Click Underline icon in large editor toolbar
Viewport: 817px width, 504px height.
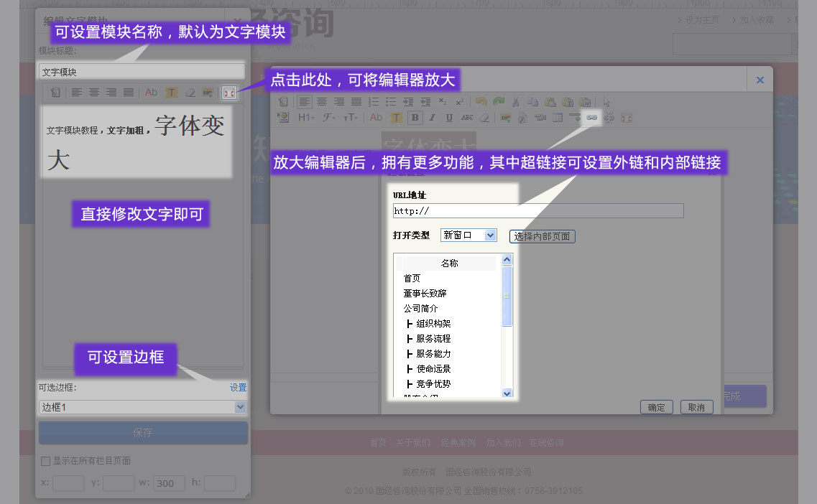coord(449,118)
